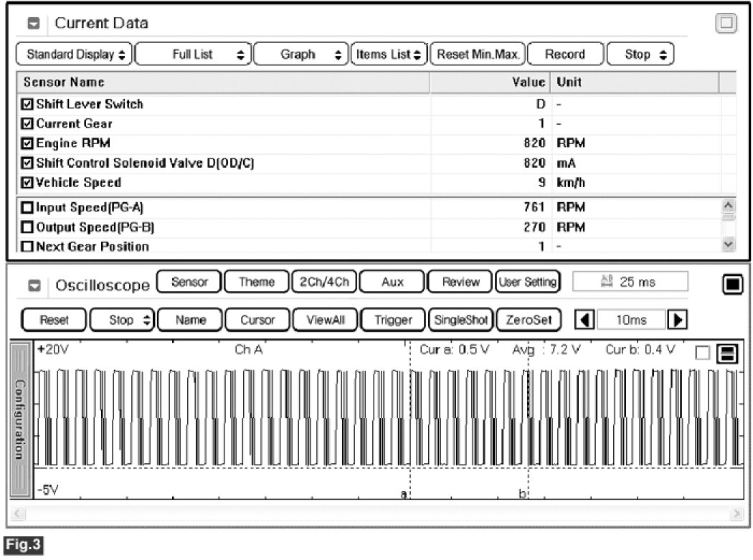
Task: Click the Reset Min.Max. button
Action: pos(478,54)
